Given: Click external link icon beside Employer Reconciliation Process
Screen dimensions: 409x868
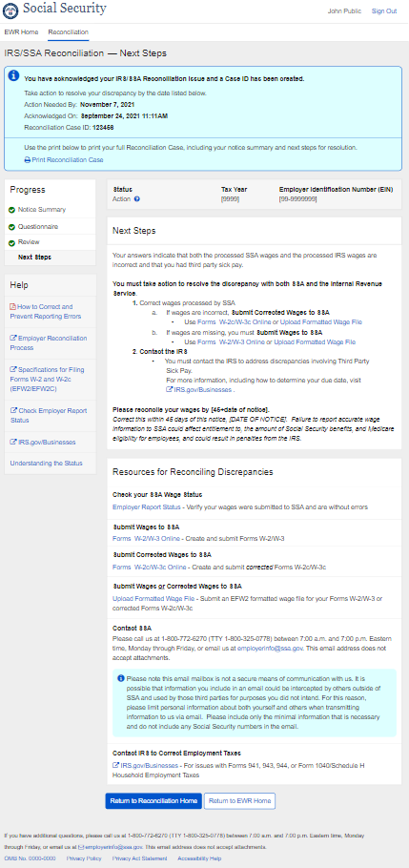Looking at the screenshot, I should [x=13, y=339].
